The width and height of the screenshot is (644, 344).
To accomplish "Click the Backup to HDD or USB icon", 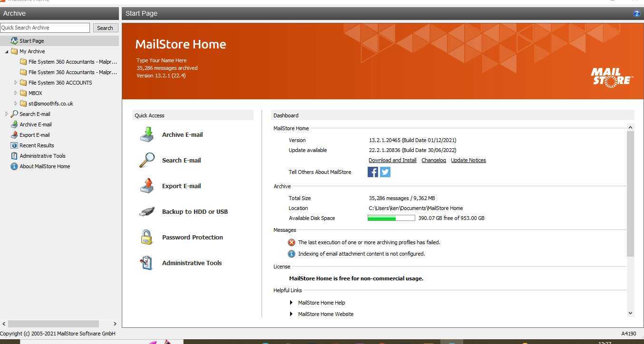I will (x=146, y=211).
